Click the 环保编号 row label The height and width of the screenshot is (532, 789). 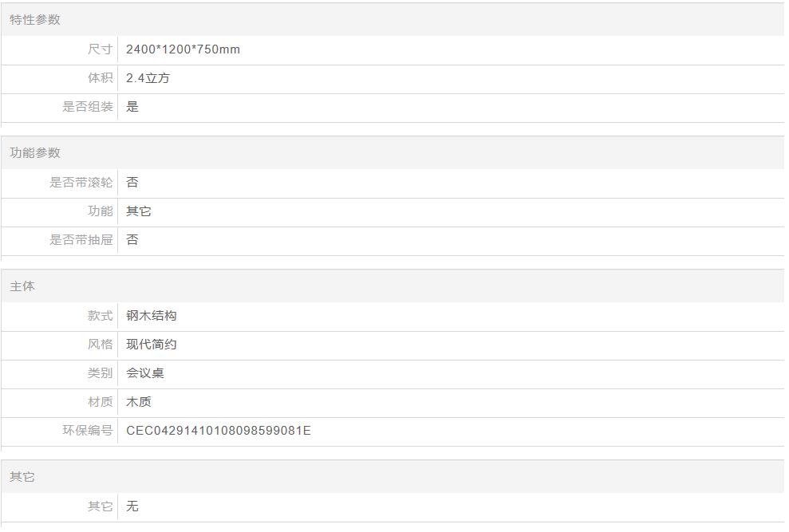[x=88, y=431]
